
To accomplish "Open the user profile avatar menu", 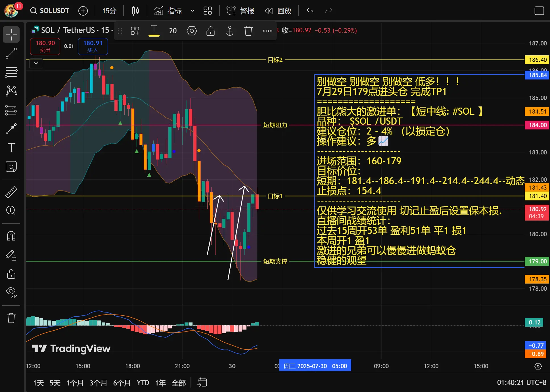I will (x=11, y=11).
